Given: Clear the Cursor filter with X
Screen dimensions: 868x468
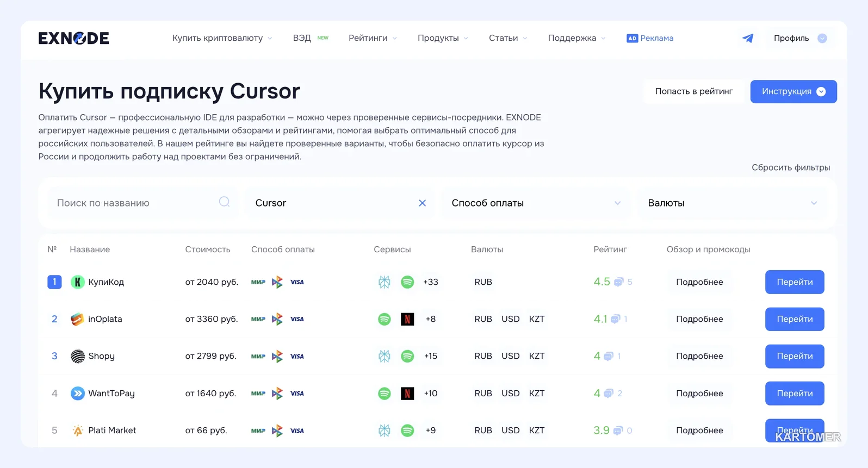Looking at the screenshot, I should coord(422,203).
